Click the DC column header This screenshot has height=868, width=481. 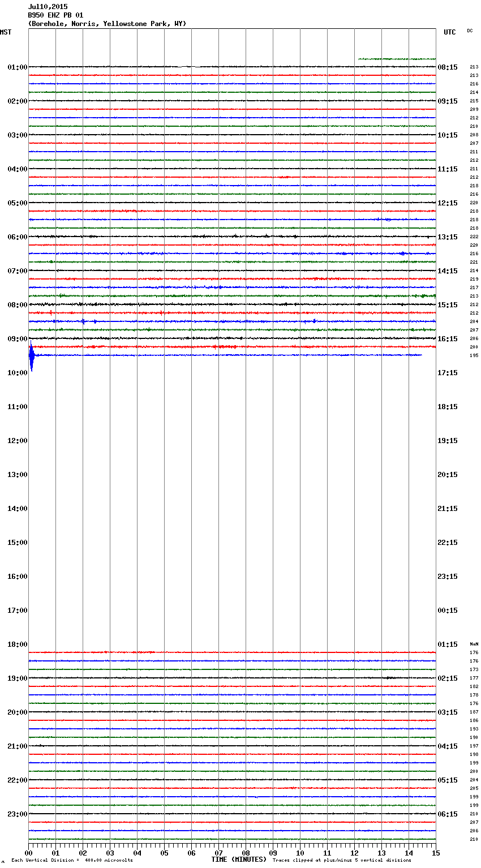coord(470,31)
